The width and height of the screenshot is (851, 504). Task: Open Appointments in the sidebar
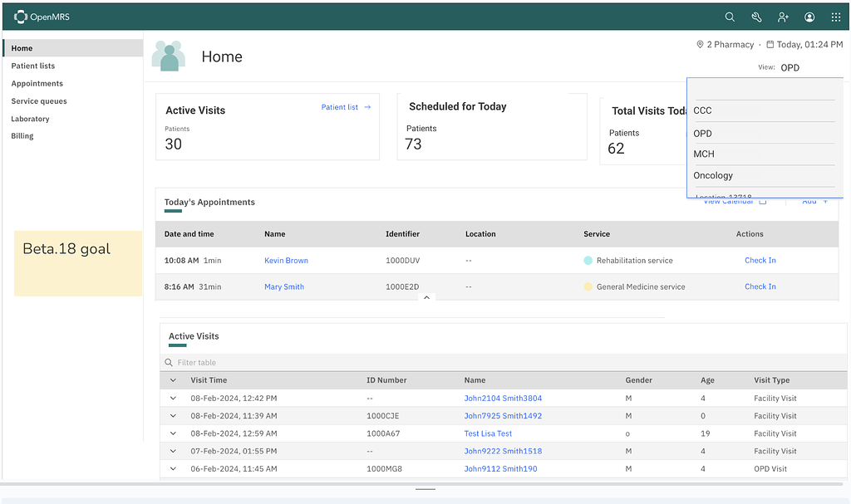coord(37,83)
